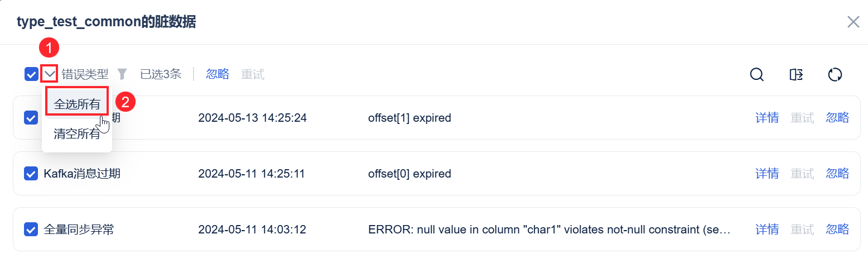Choose 清空所有 from the dropdown menu
Image resolution: width=868 pixels, height=258 pixels.
tap(77, 134)
